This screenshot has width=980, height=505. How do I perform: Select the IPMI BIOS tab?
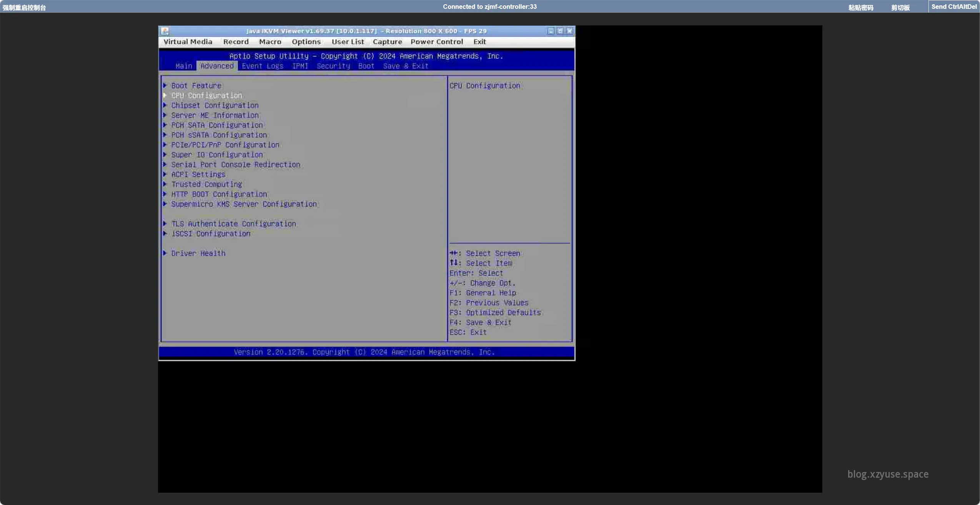coord(300,66)
